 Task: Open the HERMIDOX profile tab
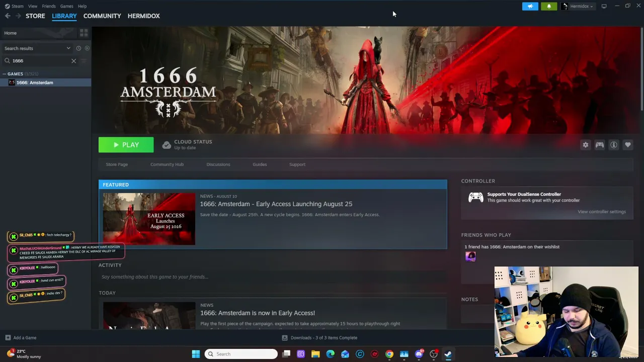tap(144, 16)
